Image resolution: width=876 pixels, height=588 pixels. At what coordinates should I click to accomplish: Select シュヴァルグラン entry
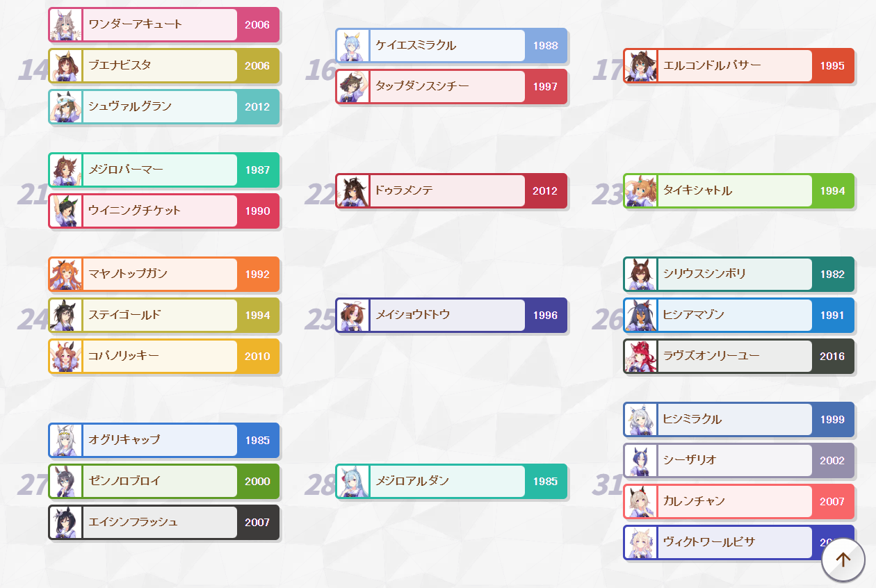(x=164, y=106)
